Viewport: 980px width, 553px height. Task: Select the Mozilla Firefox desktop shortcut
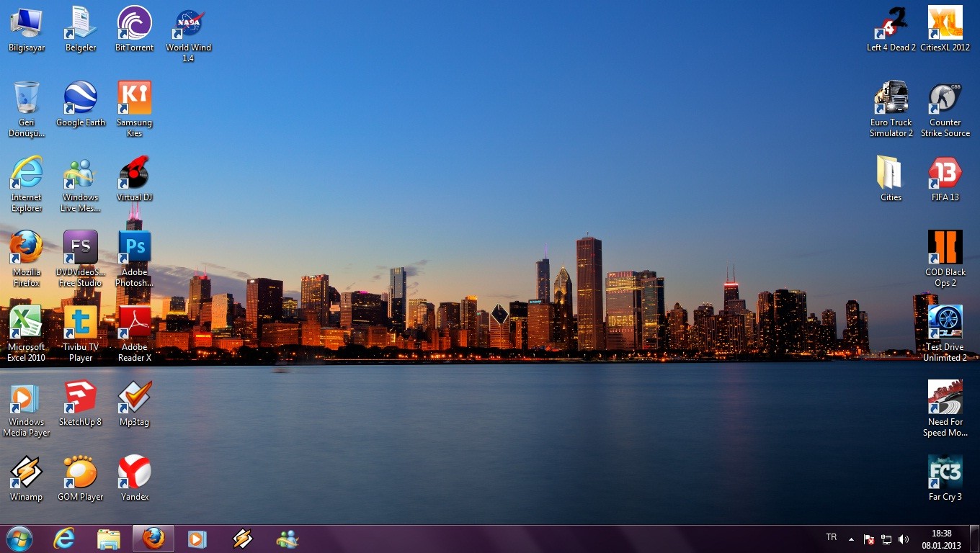(x=27, y=259)
